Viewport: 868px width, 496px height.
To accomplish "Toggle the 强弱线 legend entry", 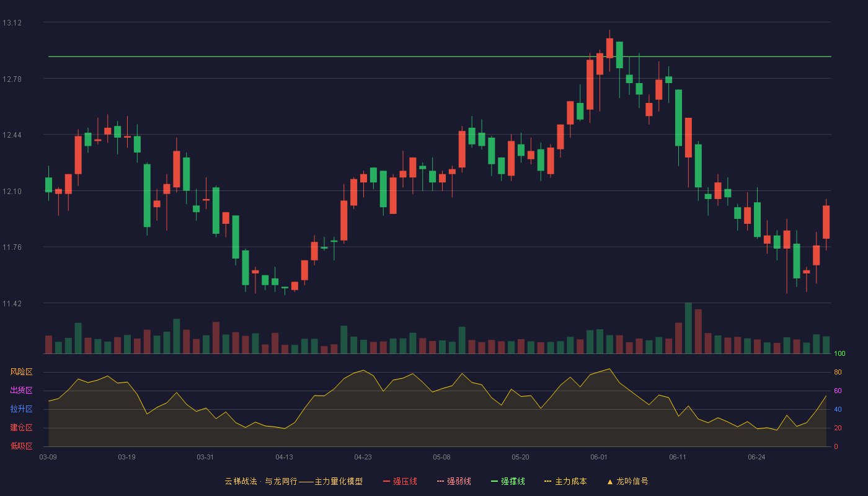I will pos(454,481).
